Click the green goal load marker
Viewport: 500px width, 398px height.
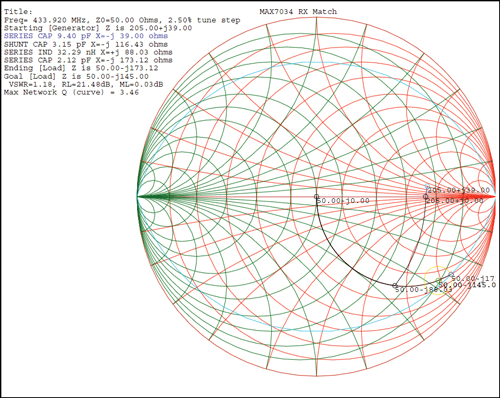pos(438,280)
